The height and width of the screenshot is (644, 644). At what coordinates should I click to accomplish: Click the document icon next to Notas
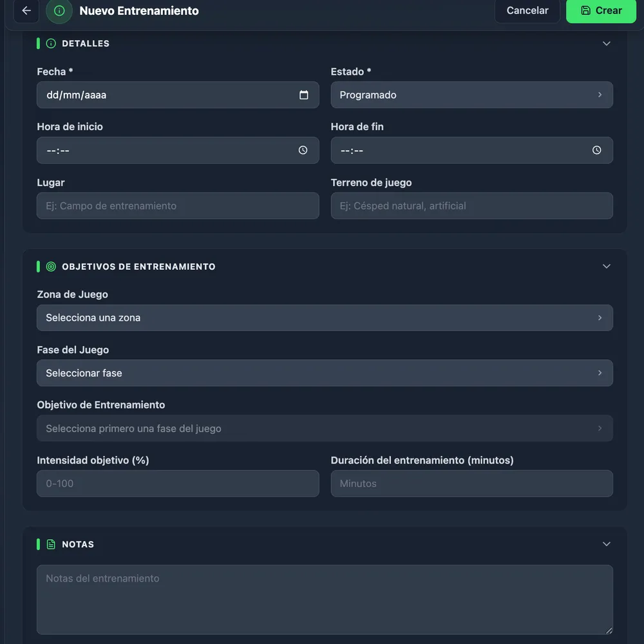point(51,544)
